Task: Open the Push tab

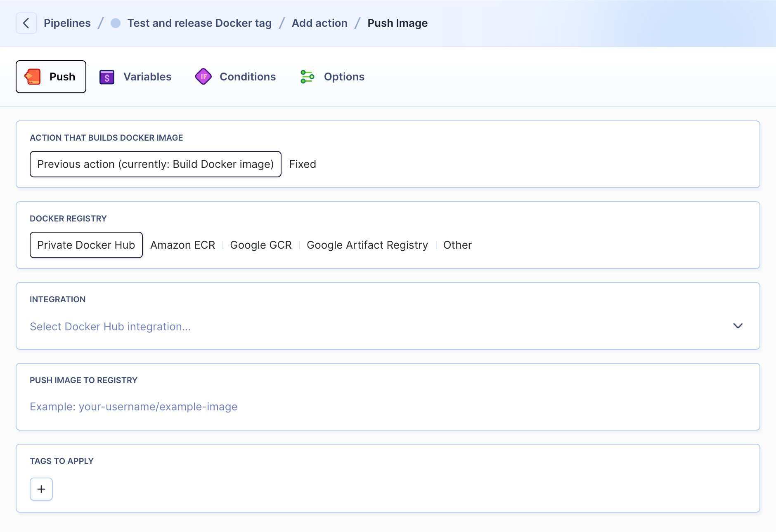Action: 51,77
